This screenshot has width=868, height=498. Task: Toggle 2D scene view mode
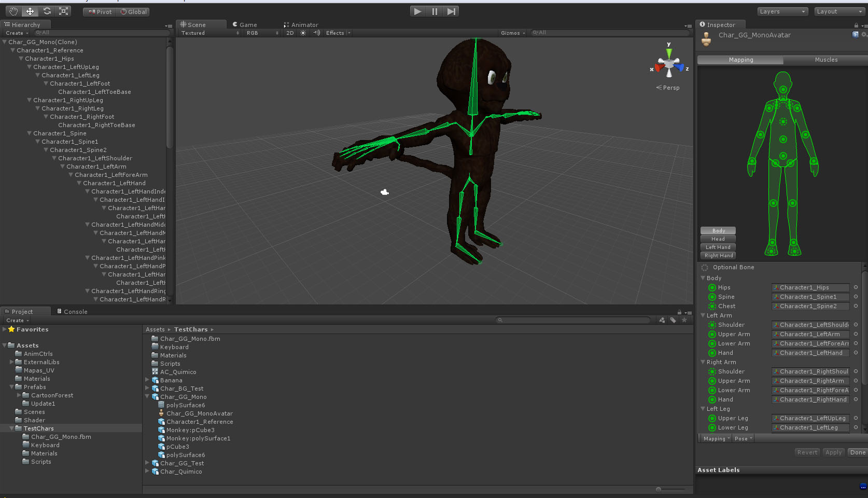click(x=290, y=33)
